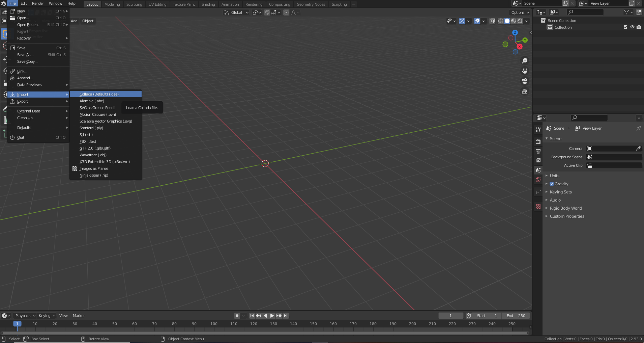Open the Global transform orientation dropdown
The width and height of the screenshot is (644, 343).
(x=236, y=12)
